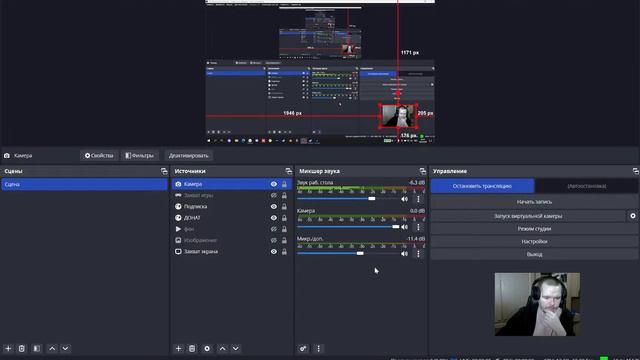Lock the ДОНАТ source

284,218
